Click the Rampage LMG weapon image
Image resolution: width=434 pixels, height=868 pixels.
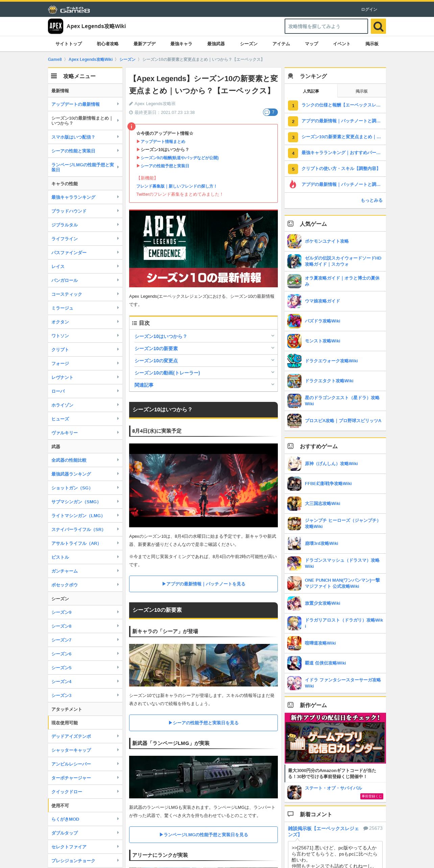[x=203, y=777]
